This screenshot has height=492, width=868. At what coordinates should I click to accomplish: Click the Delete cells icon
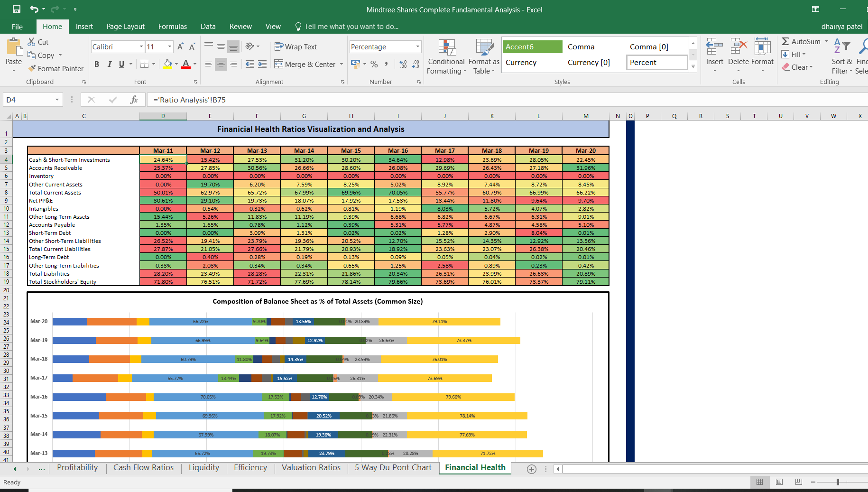pyautogui.click(x=739, y=47)
